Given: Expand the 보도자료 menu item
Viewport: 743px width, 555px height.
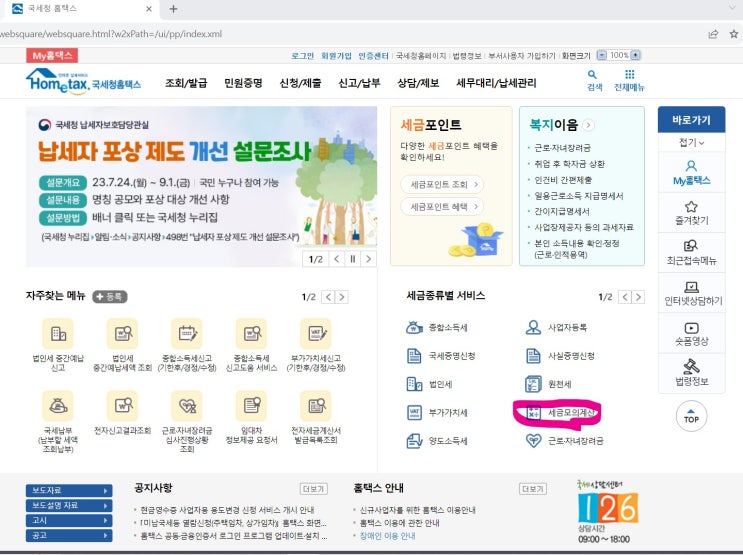Looking at the screenshot, I should coord(69,491).
